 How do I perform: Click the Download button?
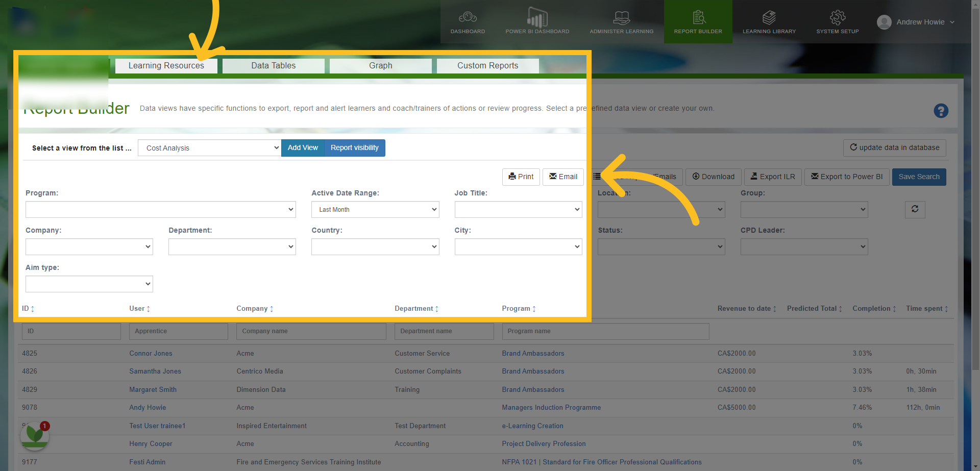713,177
